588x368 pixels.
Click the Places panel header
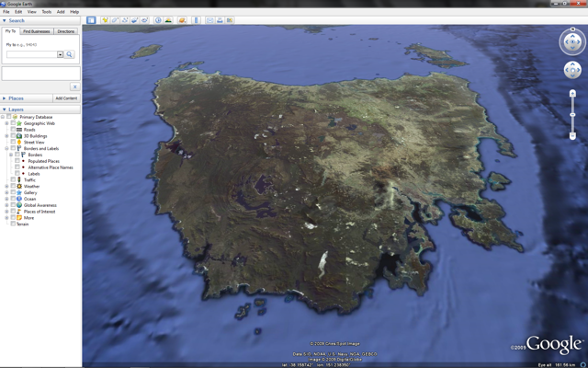(x=27, y=98)
